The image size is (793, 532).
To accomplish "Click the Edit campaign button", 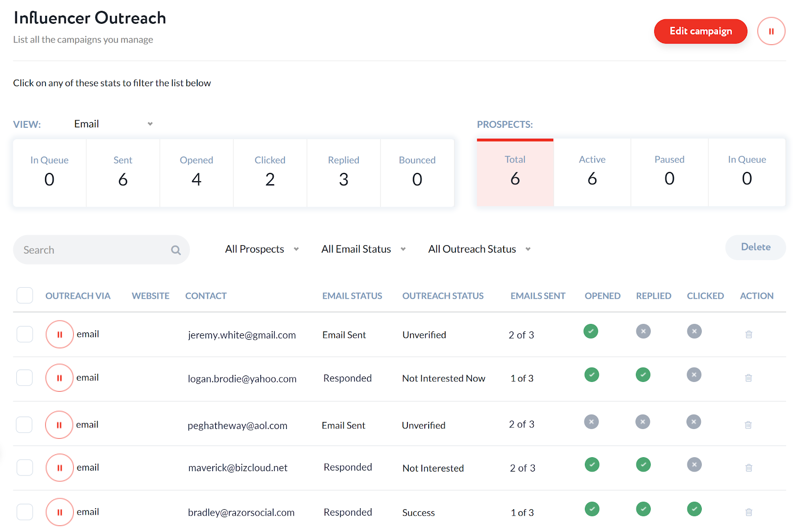I will coord(700,31).
